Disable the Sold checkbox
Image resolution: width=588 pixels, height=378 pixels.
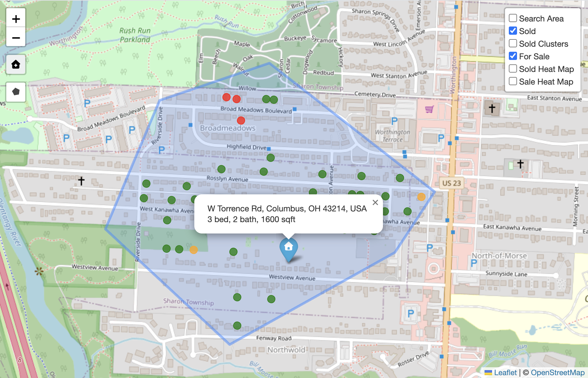click(513, 31)
